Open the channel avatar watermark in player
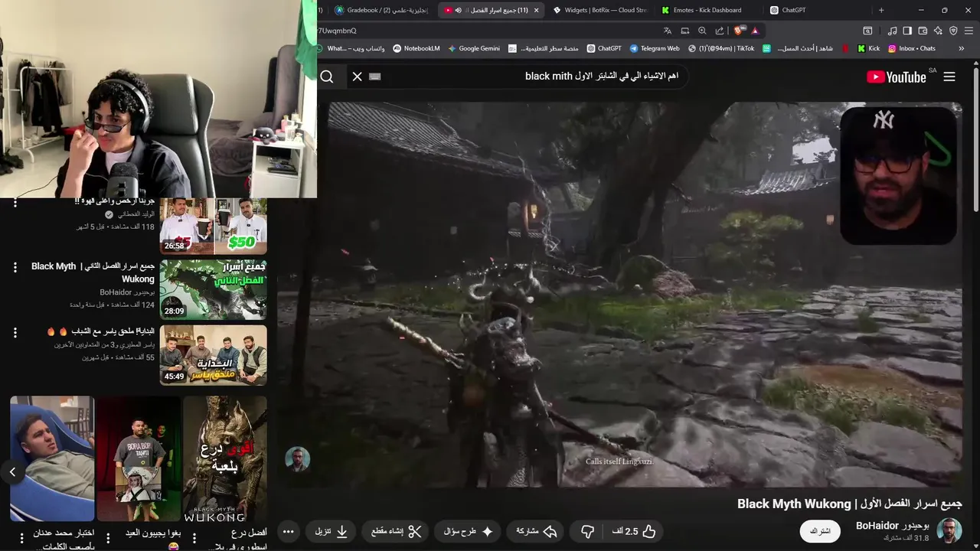Screen dimensions: 980x551 298,459
